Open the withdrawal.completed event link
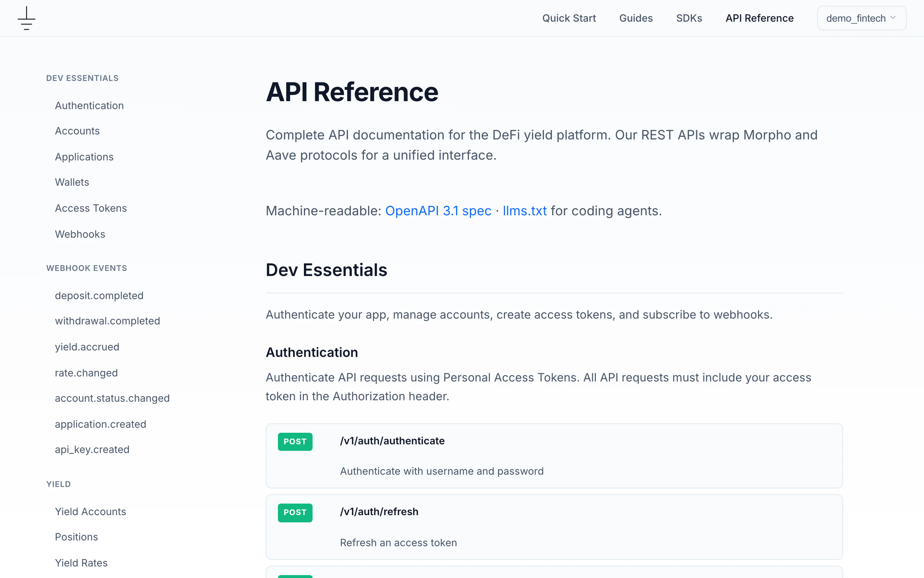The width and height of the screenshot is (924, 578). click(x=107, y=321)
